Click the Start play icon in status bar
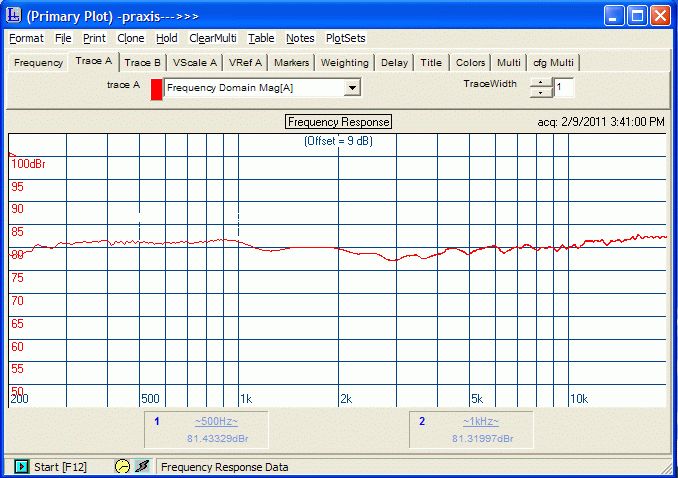 coord(21,467)
